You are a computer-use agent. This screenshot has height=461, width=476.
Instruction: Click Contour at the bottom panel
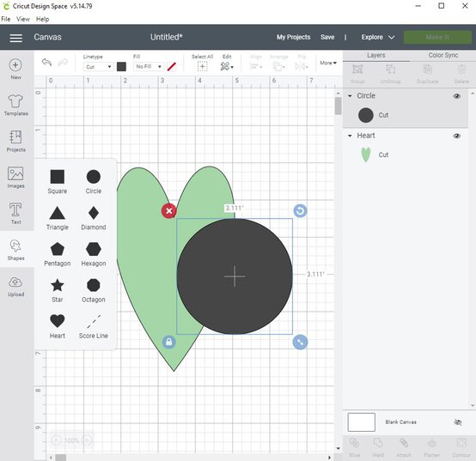point(461,447)
